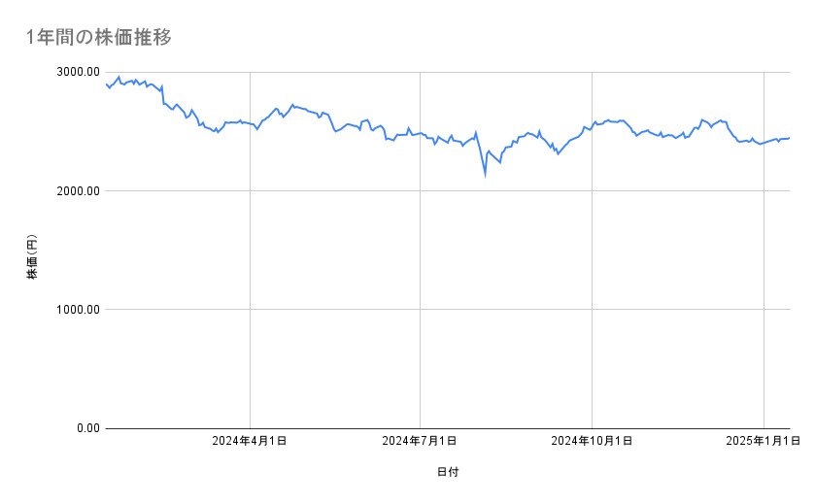
Task: Select the 1000.00 y-axis label
Action: point(77,310)
